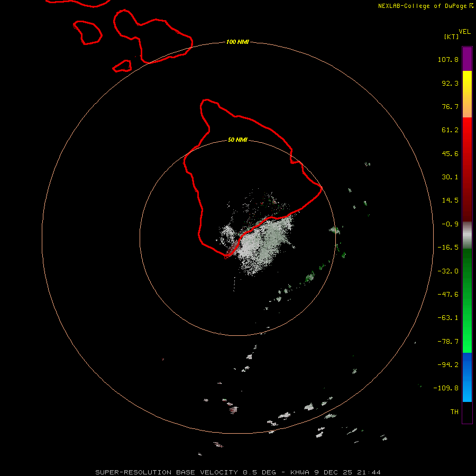Click the bright red segment of the color bar
476x476 pixels.
(x=467, y=136)
